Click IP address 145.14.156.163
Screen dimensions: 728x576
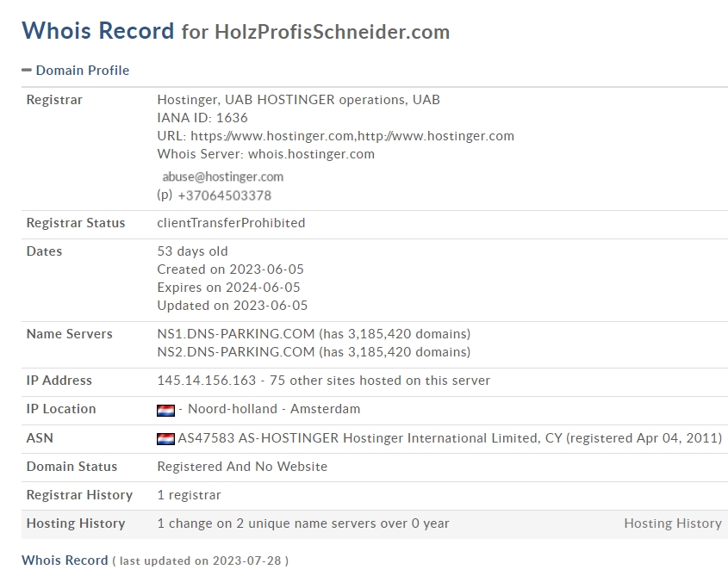click(x=207, y=381)
